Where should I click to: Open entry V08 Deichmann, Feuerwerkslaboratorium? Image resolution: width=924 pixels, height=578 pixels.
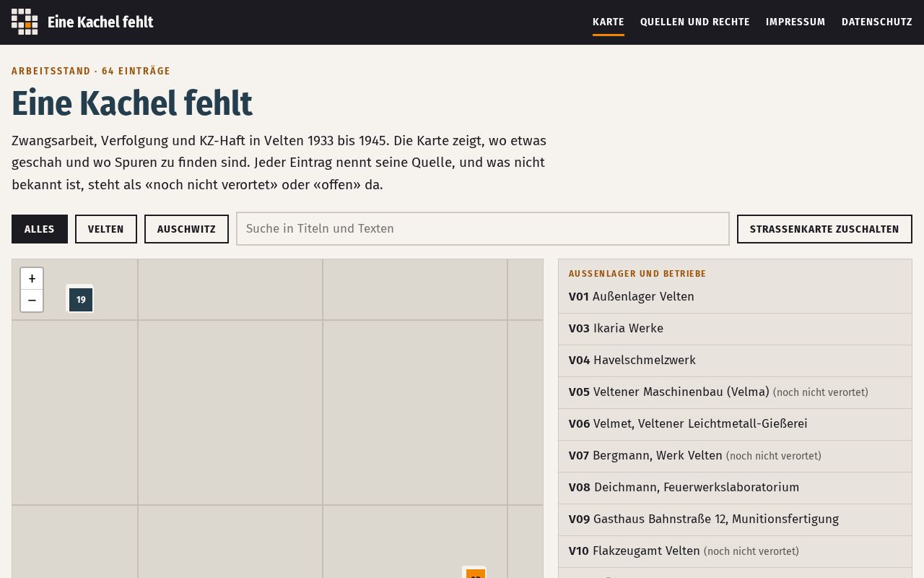point(735,488)
